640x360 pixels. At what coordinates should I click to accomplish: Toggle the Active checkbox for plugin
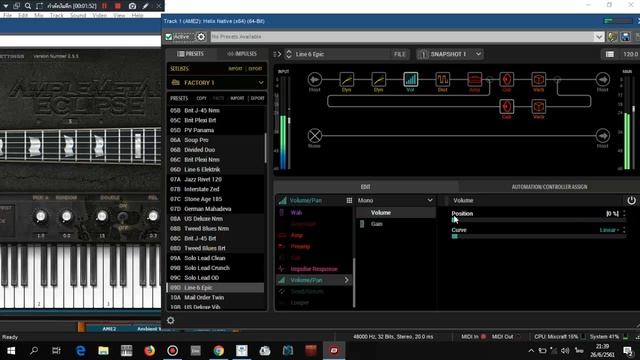(x=169, y=37)
